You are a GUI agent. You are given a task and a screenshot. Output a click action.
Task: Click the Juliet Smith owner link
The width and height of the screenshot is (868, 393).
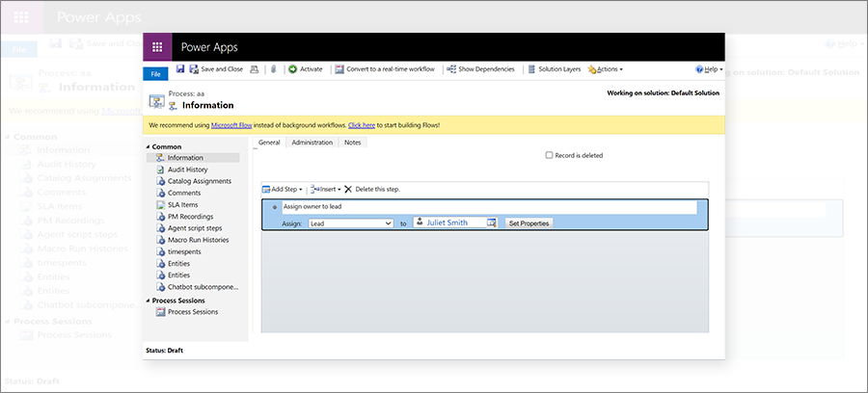click(447, 223)
